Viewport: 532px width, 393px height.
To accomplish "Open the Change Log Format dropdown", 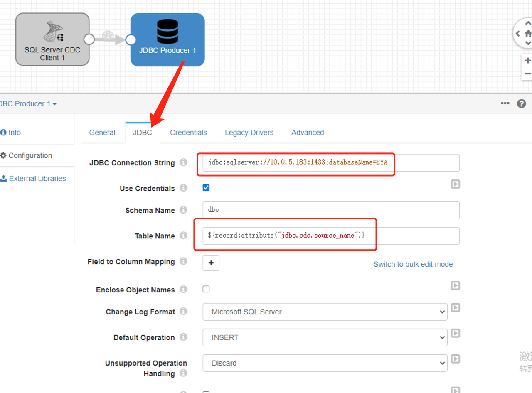I will (325, 312).
